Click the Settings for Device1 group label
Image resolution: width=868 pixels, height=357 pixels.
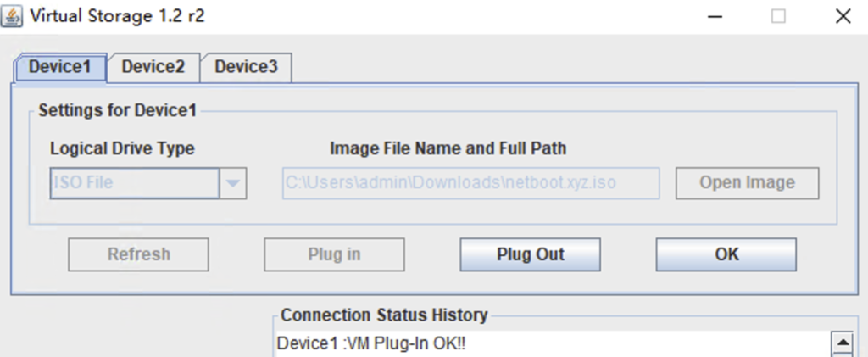pyautogui.click(x=118, y=110)
